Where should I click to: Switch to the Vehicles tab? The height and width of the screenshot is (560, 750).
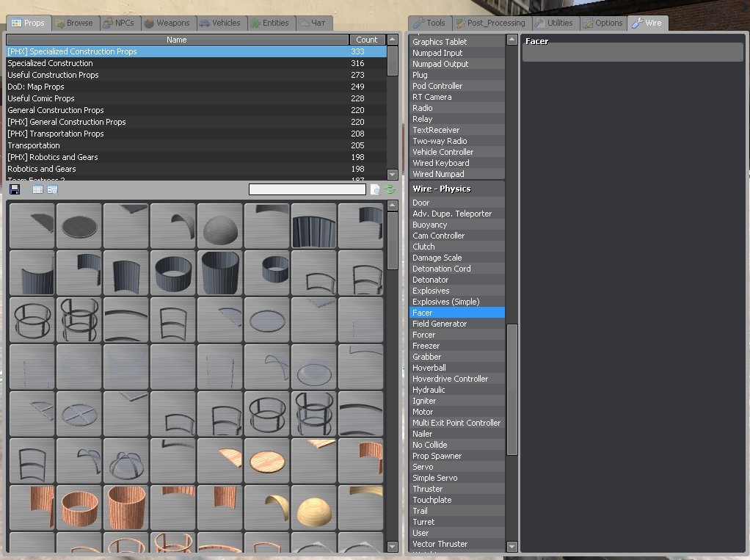click(219, 23)
